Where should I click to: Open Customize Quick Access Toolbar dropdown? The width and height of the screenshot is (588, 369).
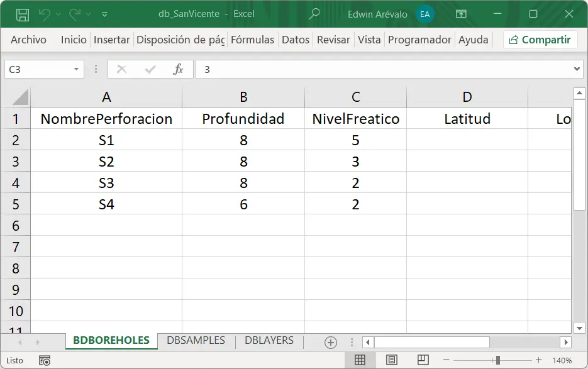(104, 14)
